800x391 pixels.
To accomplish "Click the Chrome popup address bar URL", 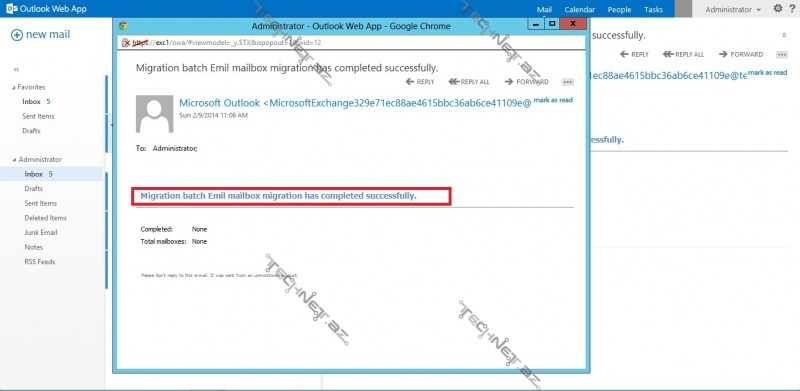I will pos(227,43).
